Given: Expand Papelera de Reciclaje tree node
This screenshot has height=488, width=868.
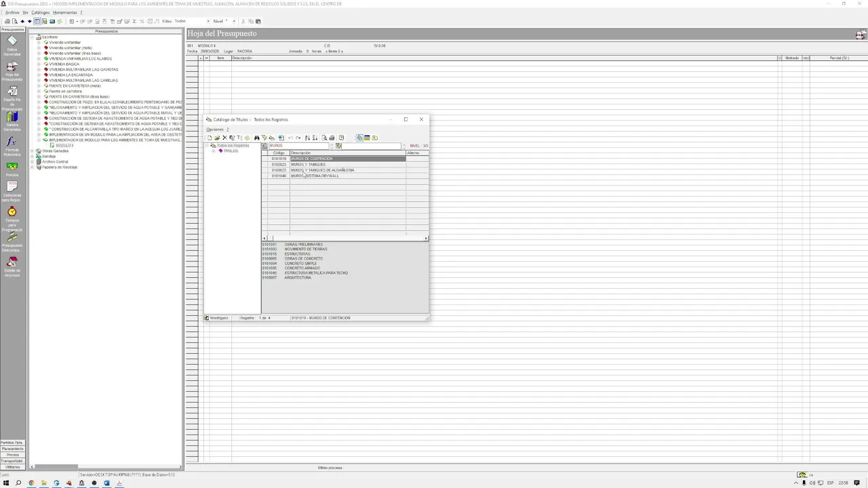Looking at the screenshot, I should click(33, 167).
